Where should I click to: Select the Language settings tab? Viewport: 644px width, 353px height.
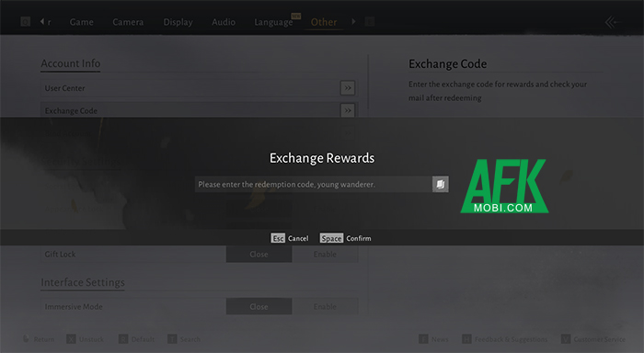coord(273,22)
